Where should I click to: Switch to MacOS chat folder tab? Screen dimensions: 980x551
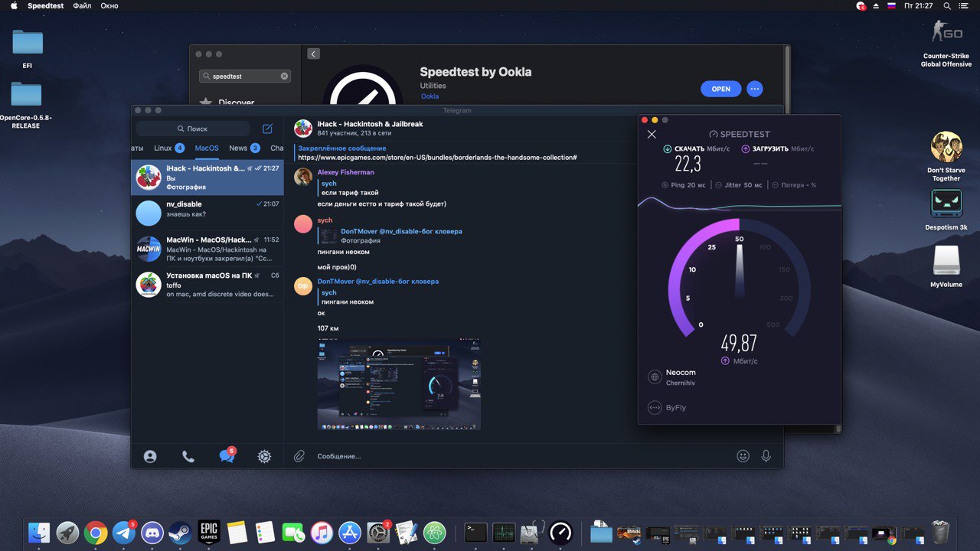coord(207,148)
